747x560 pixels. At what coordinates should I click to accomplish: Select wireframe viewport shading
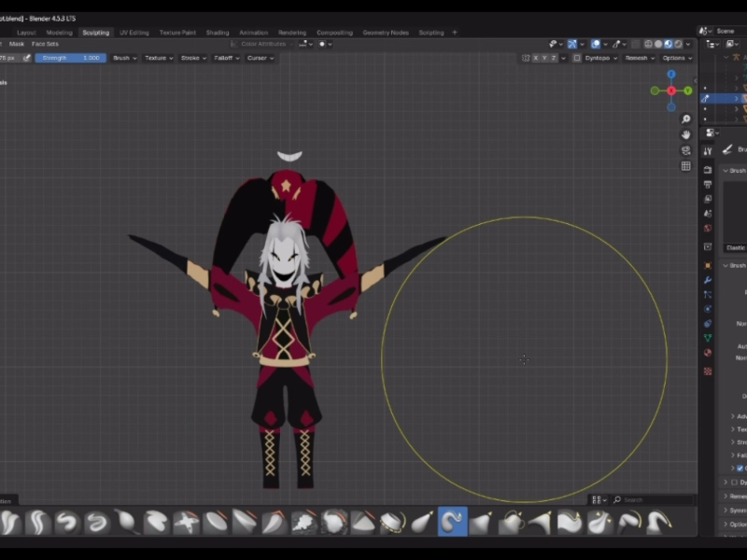[648, 44]
